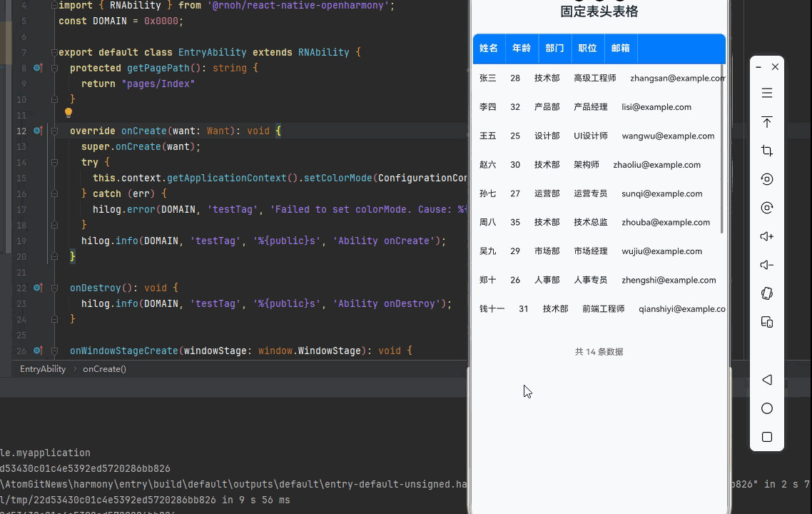The image size is (812, 514).
Task: Open the emulator toolbar hamburger menu
Action: pyautogui.click(x=767, y=94)
